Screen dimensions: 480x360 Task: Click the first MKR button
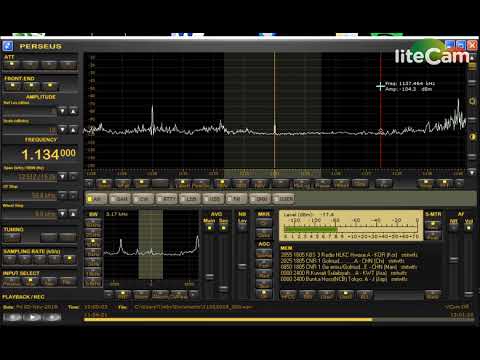(264, 223)
